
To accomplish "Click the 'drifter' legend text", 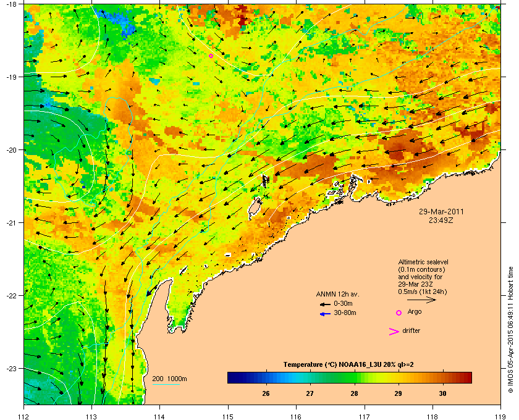I will [411, 330].
